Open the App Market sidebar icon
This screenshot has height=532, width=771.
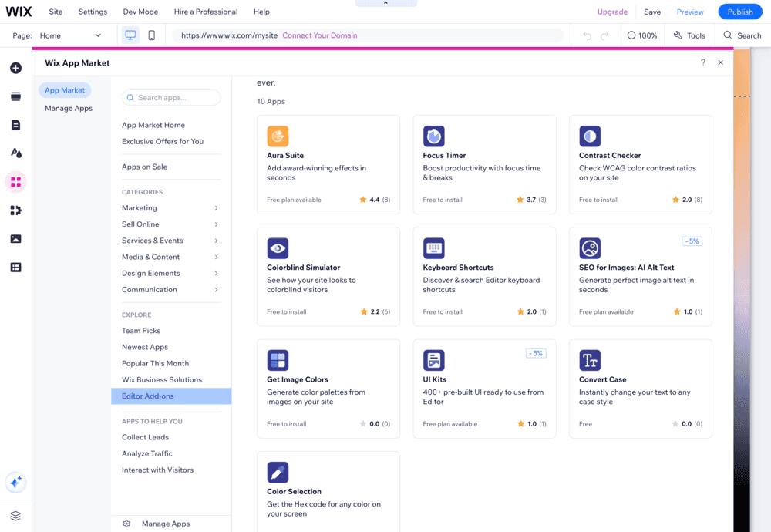(x=15, y=181)
